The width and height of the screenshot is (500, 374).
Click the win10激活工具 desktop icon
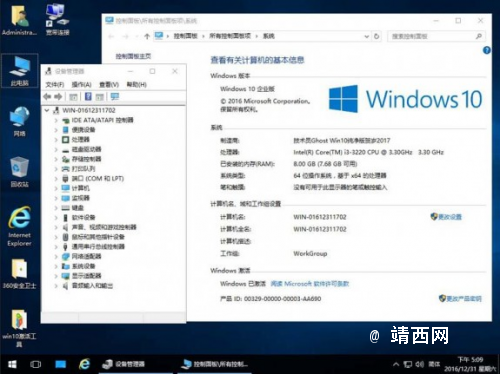click(x=19, y=328)
